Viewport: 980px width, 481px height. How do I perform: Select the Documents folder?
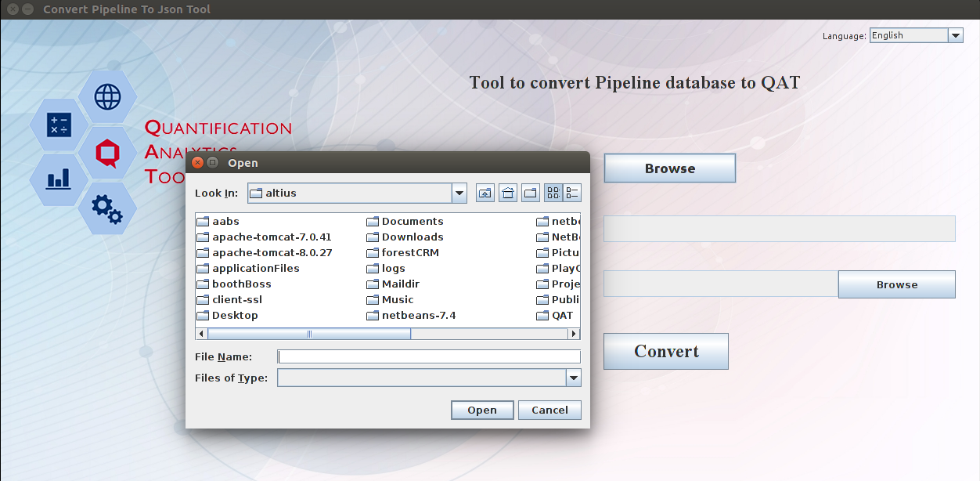pos(405,222)
